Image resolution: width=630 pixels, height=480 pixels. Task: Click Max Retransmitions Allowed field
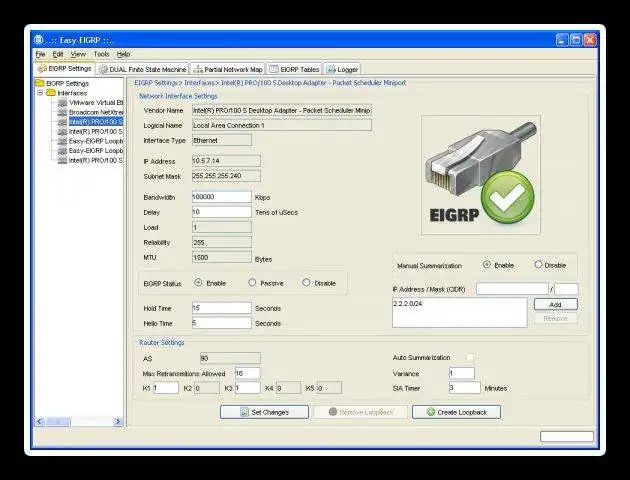point(248,373)
